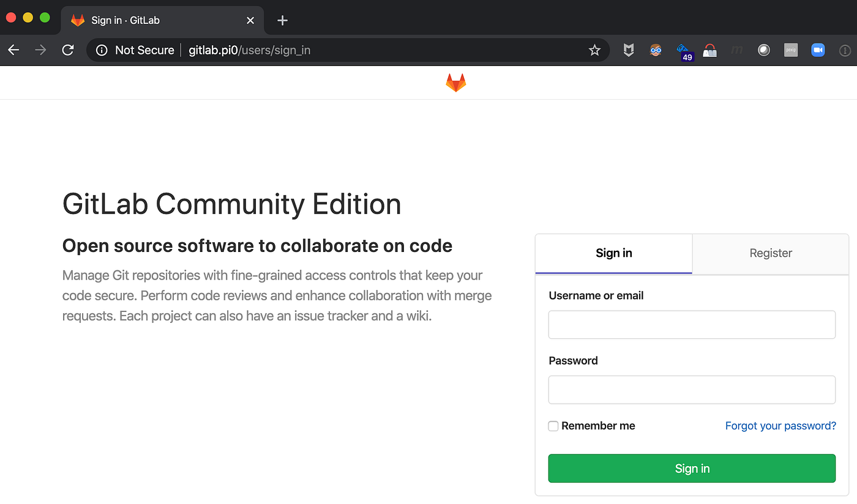The width and height of the screenshot is (857, 504).
Task: Click the 'Manage Git repositories' description paragraph
Action: pos(277,296)
